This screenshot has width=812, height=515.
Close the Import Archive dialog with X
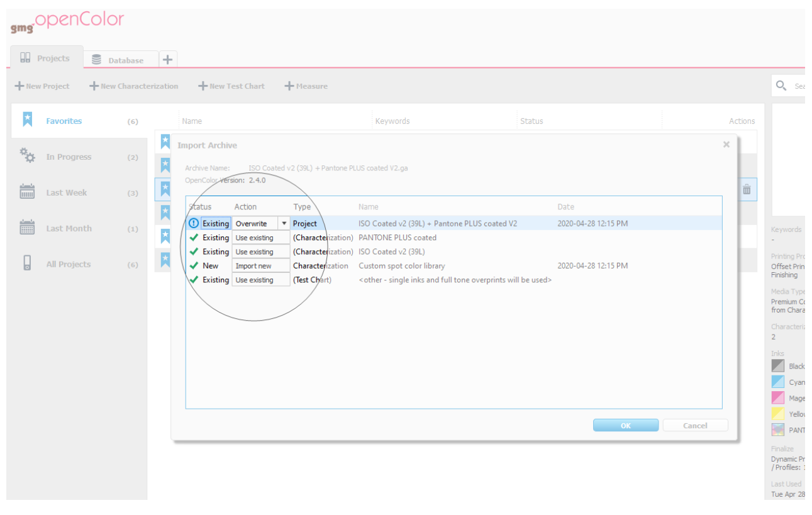click(x=726, y=145)
